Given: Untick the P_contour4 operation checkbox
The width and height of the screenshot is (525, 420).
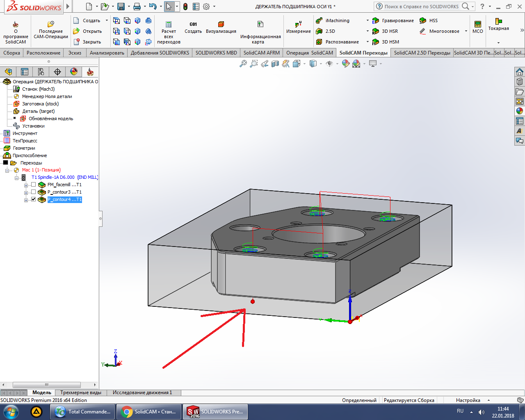Looking at the screenshot, I should click(x=34, y=199).
